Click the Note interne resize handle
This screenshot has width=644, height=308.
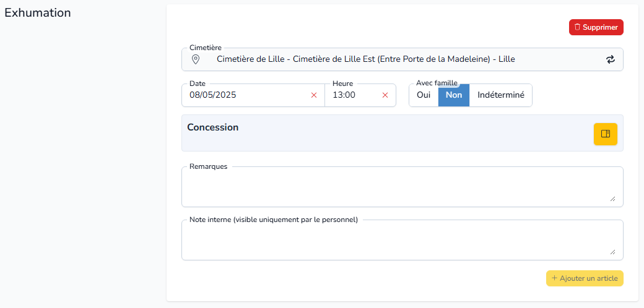[612, 252]
